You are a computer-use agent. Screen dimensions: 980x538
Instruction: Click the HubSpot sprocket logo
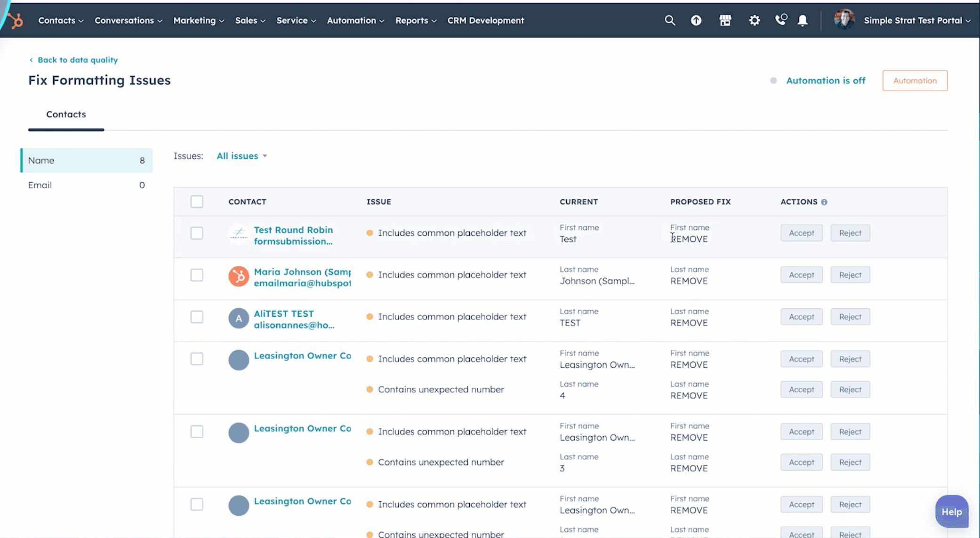pyautogui.click(x=14, y=20)
